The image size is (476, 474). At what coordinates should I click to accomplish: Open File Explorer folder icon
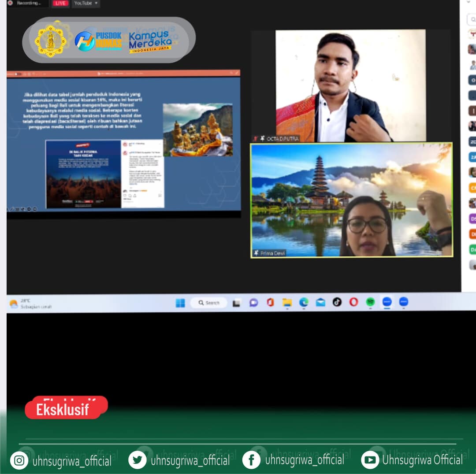[287, 303]
